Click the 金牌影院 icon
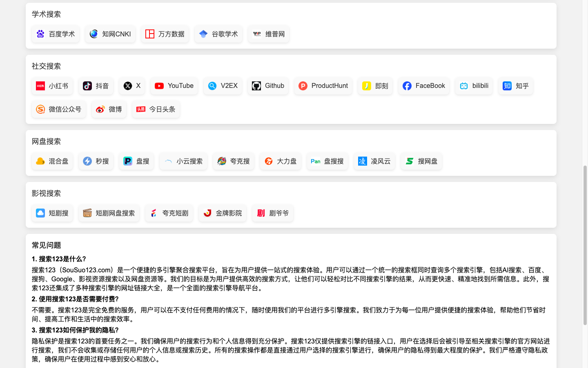The height and width of the screenshot is (368, 588). point(207,213)
